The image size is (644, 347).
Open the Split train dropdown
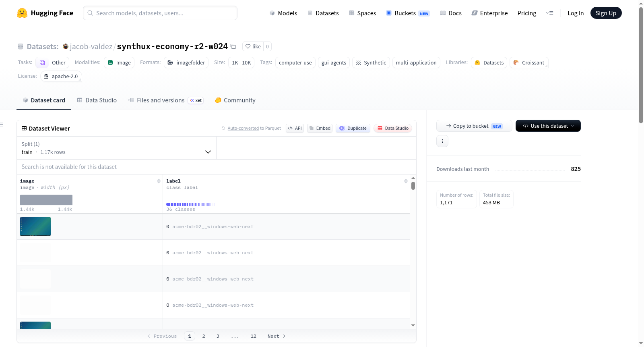[116, 148]
